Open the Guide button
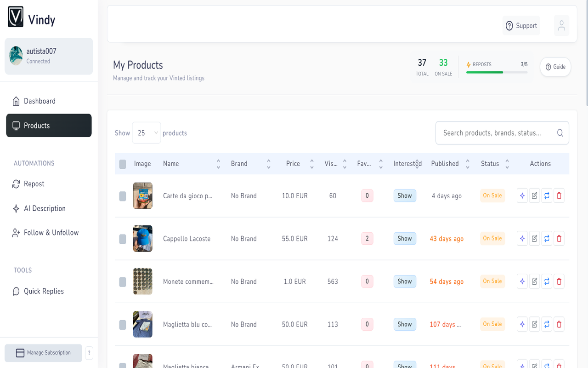This screenshot has height=368, width=588. pyautogui.click(x=555, y=67)
